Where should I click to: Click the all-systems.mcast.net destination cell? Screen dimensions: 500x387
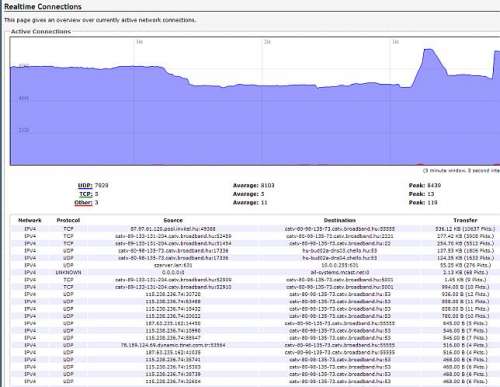click(x=340, y=273)
